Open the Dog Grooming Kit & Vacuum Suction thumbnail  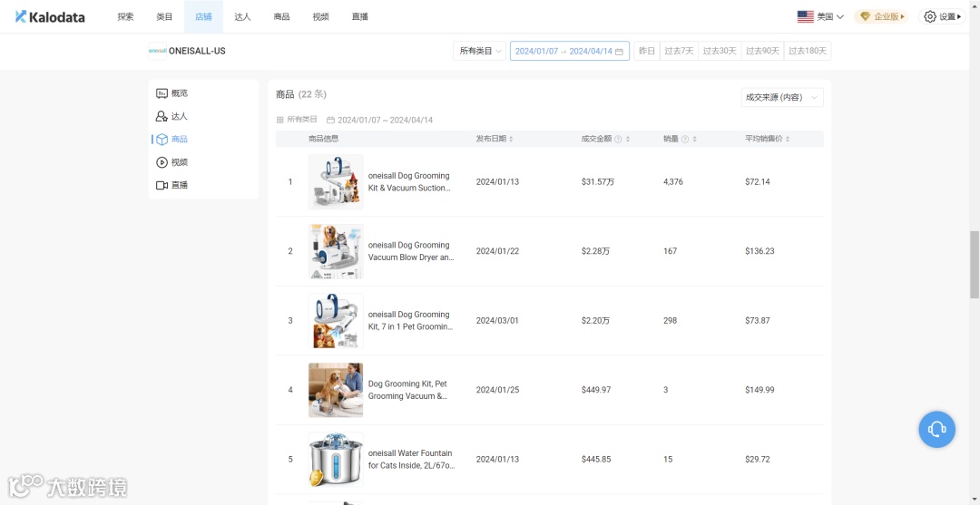336,181
